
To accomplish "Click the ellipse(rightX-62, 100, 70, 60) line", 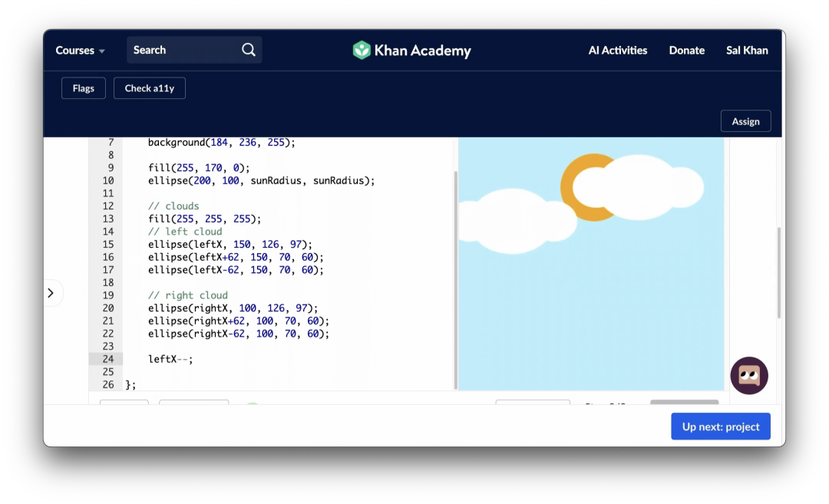I will pos(239,334).
